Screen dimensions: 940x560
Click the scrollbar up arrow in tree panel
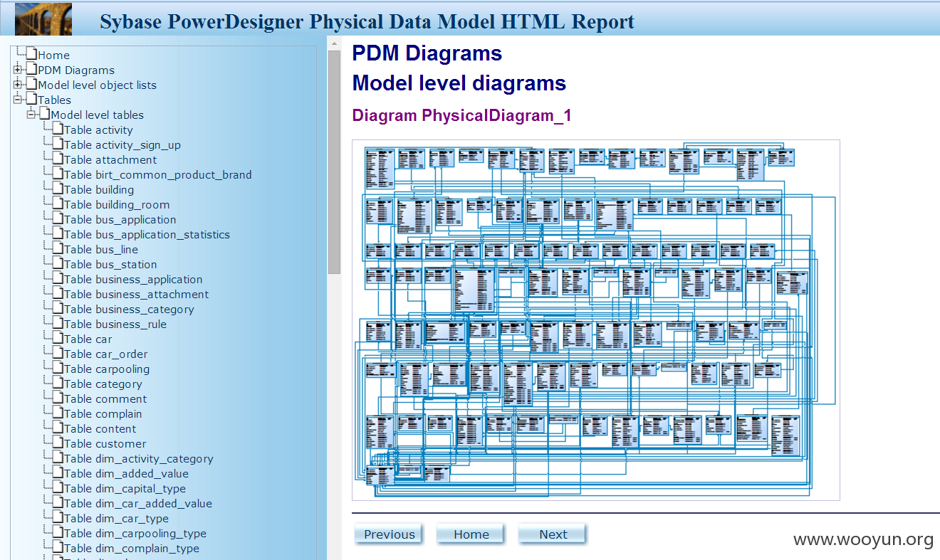pos(334,43)
